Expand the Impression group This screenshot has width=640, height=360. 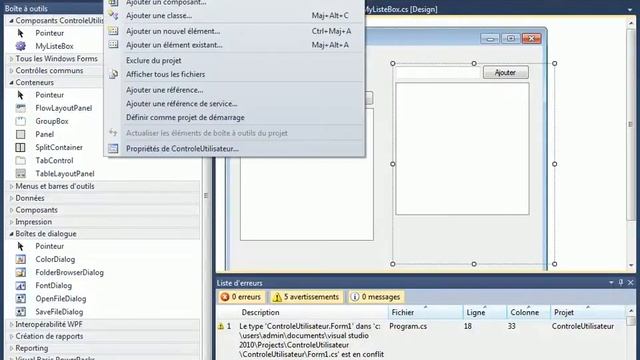click(x=11, y=222)
